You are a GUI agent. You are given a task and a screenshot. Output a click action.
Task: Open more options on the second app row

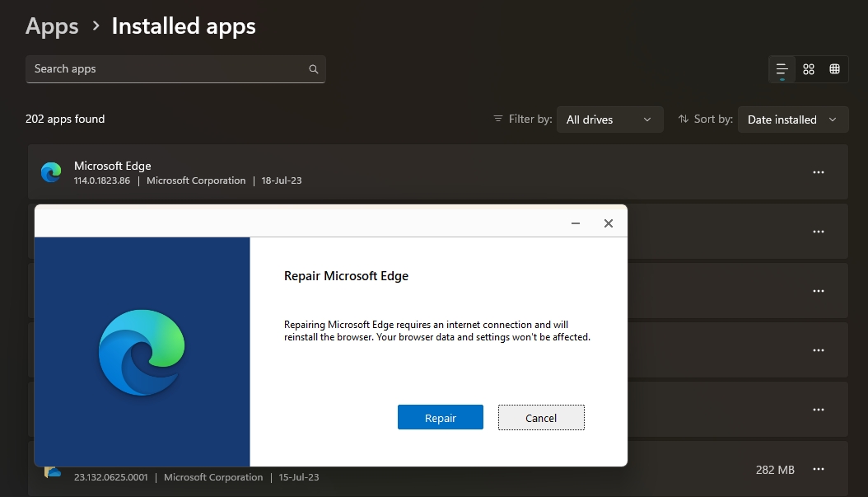819,232
